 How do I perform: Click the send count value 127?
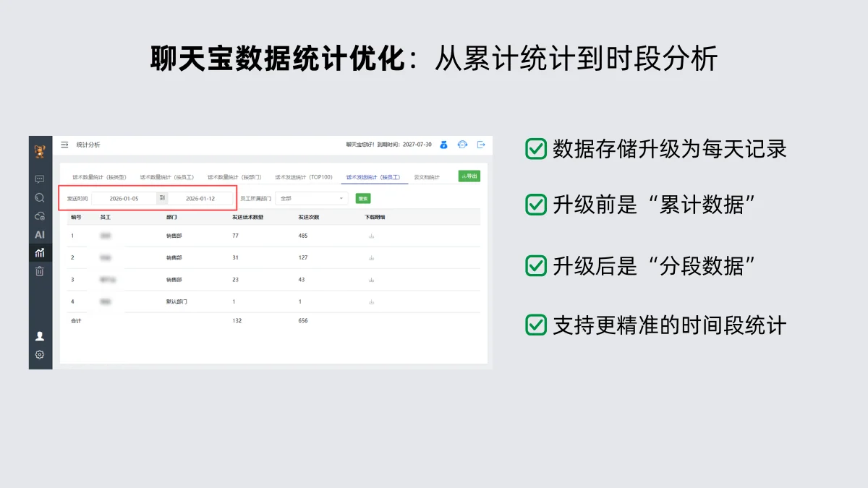click(x=302, y=257)
